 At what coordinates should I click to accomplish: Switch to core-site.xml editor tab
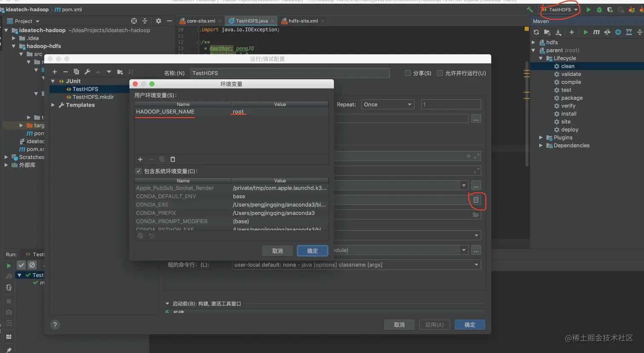click(201, 21)
